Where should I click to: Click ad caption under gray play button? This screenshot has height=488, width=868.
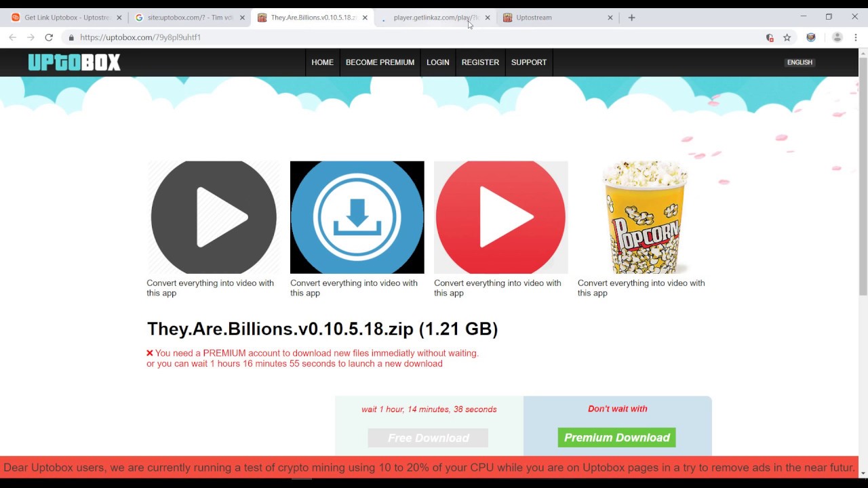[x=210, y=288]
